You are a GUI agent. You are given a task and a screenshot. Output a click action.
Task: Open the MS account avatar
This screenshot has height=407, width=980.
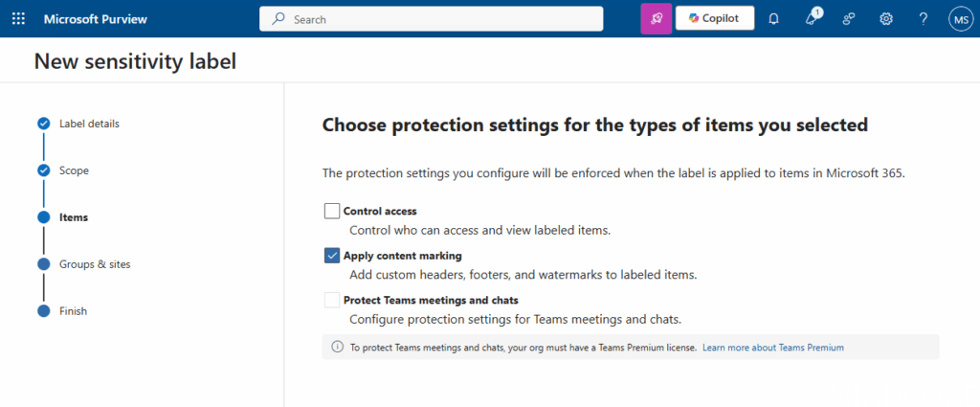[x=960, y=18]
